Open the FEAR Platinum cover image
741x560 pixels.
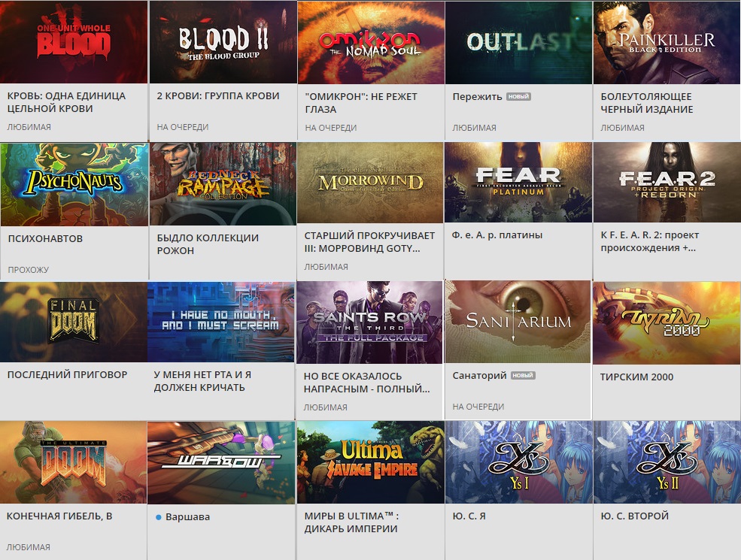tap(518, 182)
